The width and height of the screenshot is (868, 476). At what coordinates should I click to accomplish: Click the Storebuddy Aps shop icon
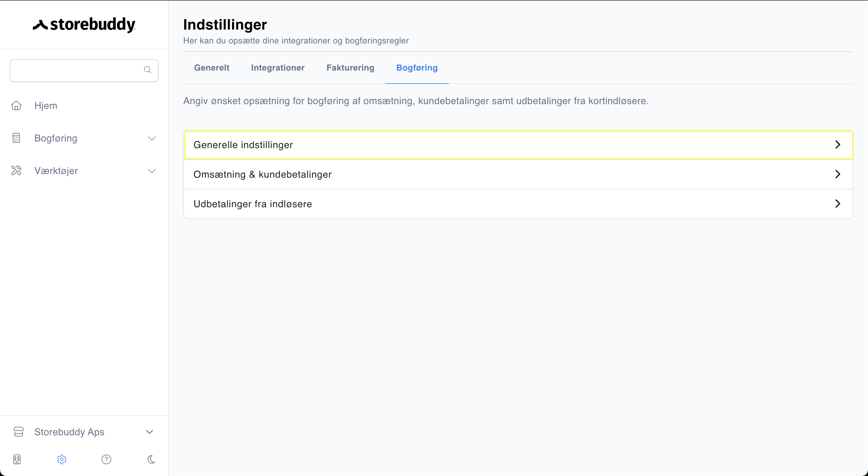[x=18, y=432]
